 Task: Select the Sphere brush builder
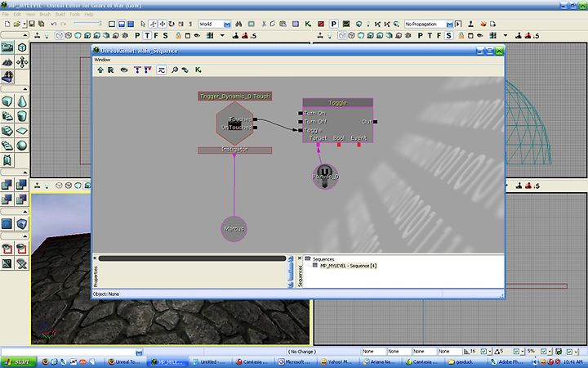(22, 146)
